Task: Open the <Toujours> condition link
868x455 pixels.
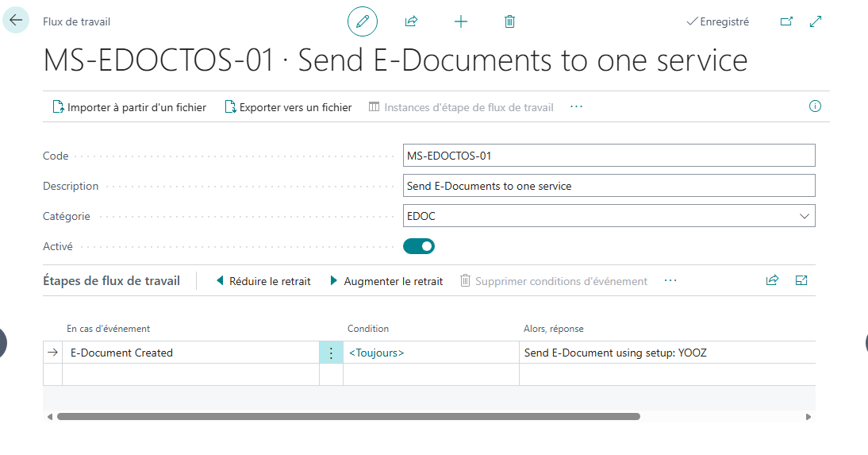Action: [376, 353]
